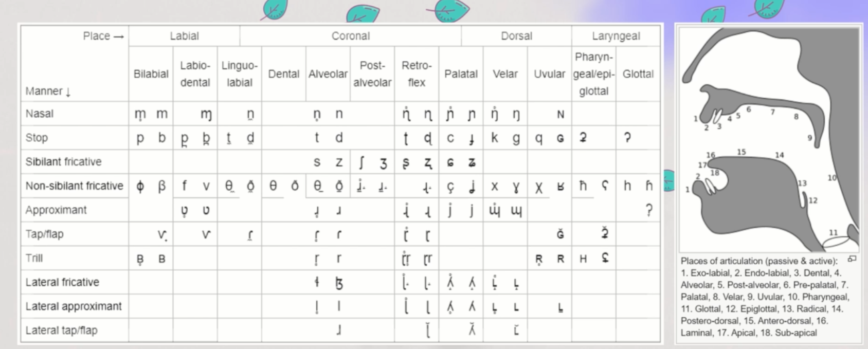Click the Uvular column header
Viewport: 868px width, 349px height.
(549, 74)
